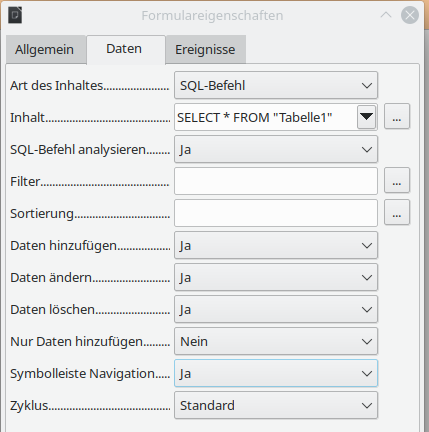Image resolution: width=429 pixels, height=432 pixels.
Task: Close the Formulareigenschaften dialog
Action: [410, 15]
